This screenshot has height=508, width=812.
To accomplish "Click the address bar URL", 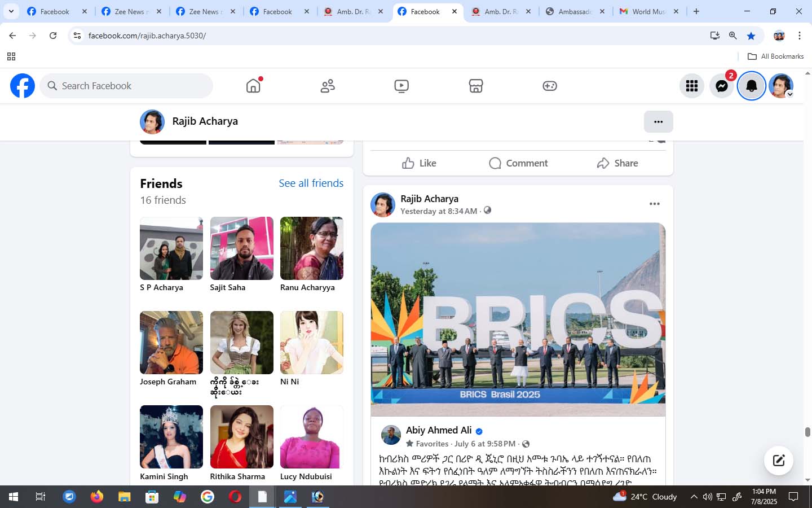I will point(147,36).
